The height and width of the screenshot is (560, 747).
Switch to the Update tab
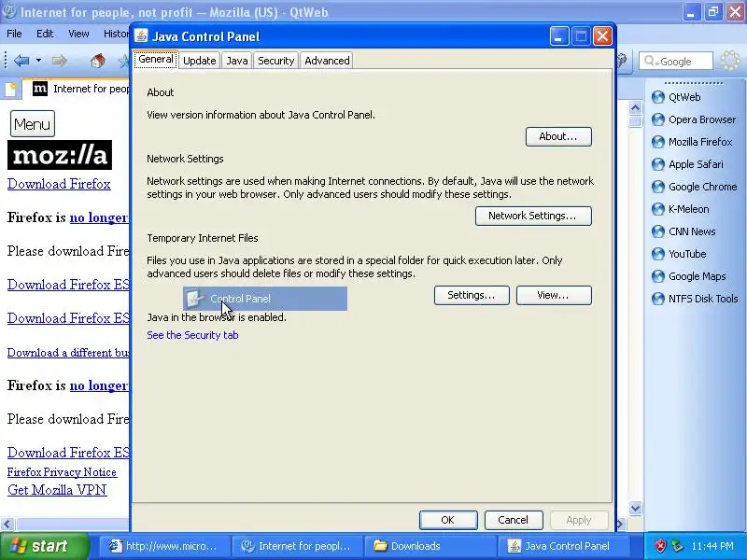[199, 61]
